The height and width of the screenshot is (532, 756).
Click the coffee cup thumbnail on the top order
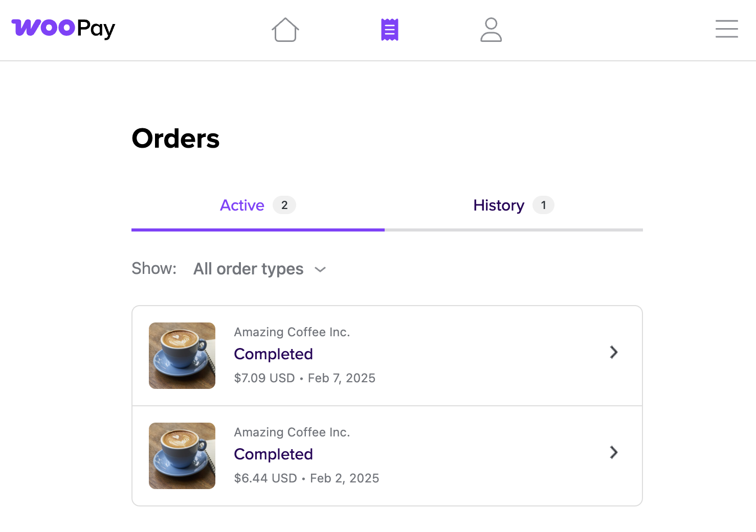(x=182, y=355)
